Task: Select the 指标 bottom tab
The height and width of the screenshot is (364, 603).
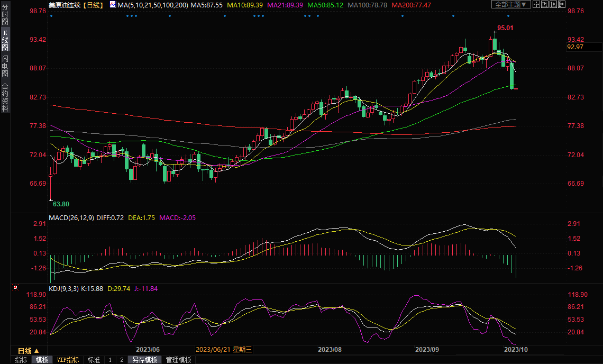Action: coord(21,360)
